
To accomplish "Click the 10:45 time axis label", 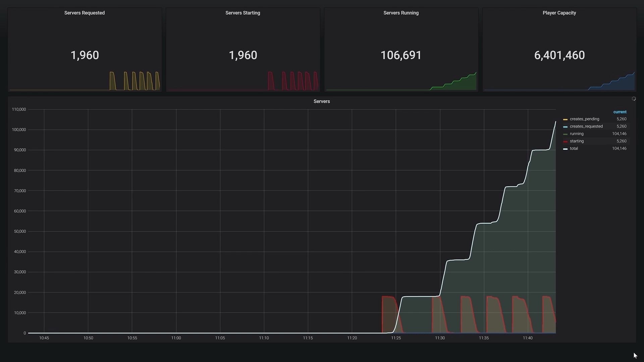I will tap(44, 338).
